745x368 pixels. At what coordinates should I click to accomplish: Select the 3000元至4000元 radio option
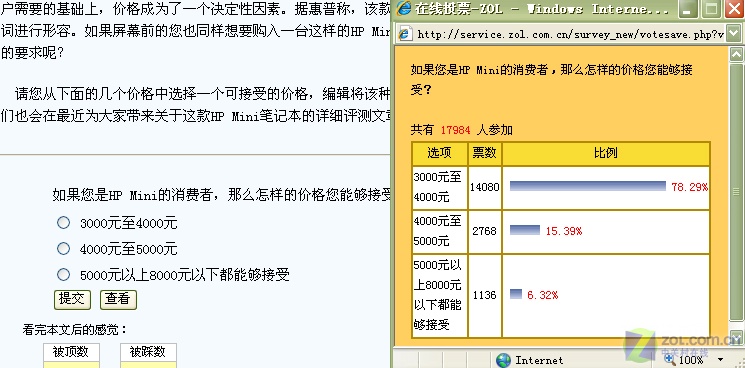(x=63, y=223)
